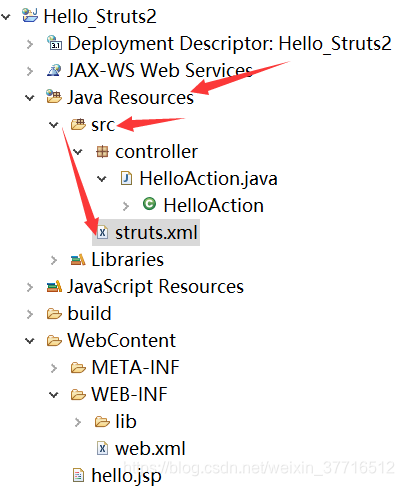Click the WEB-INF folder icon
This screenshot has width=404, height=486.
pos(78,395)
